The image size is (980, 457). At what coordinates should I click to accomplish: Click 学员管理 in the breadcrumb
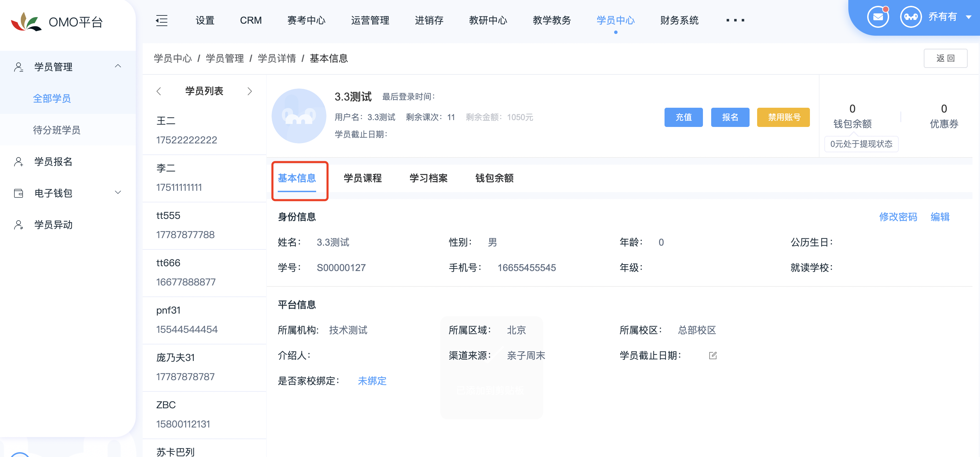[225, 58]
